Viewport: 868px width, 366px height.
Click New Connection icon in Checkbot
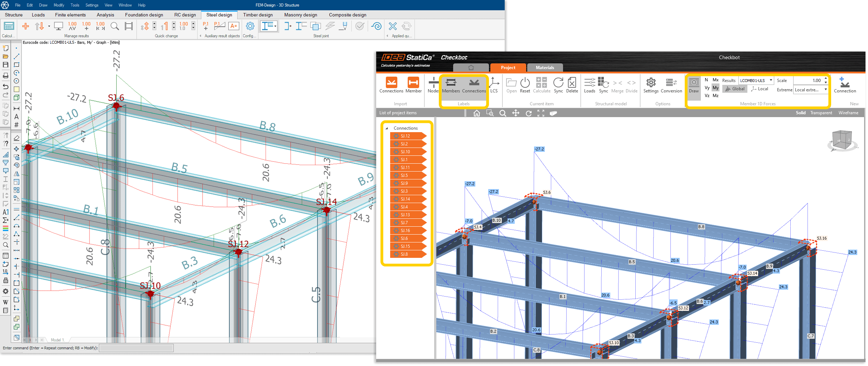click(845, 83)
